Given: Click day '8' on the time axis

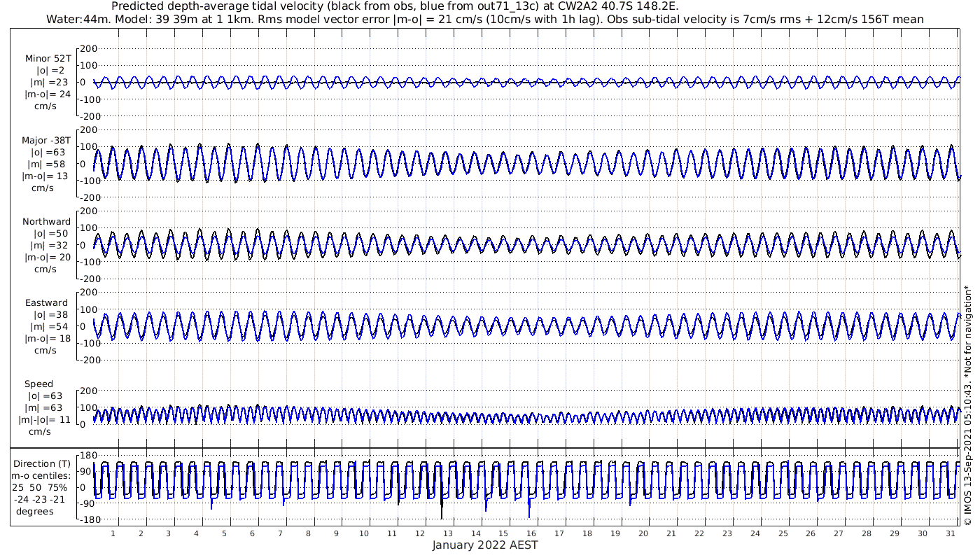Looking at the screenshot, I should [x=308, y=533].
